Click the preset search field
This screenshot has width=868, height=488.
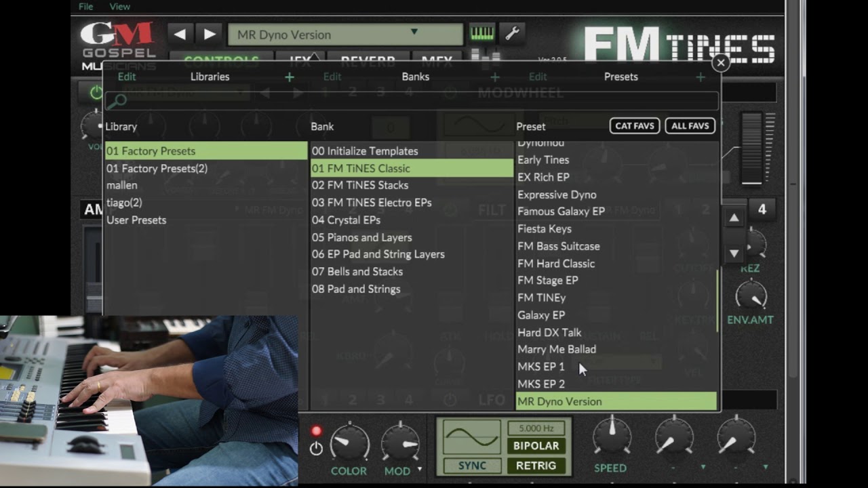pos(411,101)
